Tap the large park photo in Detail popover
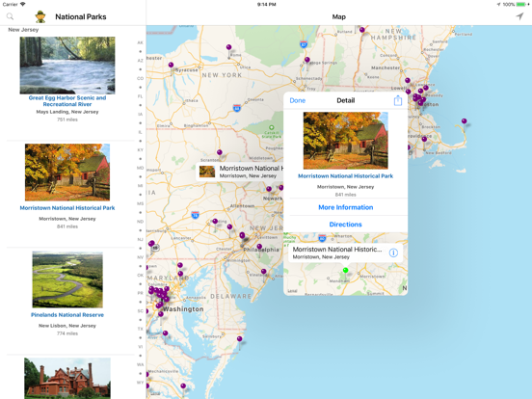532x399 pixels. (x=345, y=141)
